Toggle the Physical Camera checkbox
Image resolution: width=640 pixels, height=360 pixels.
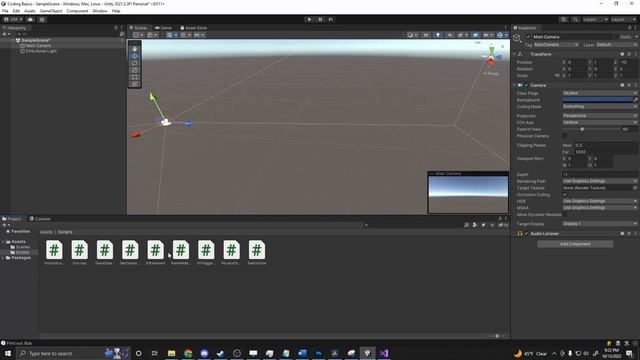coord(564,136)
